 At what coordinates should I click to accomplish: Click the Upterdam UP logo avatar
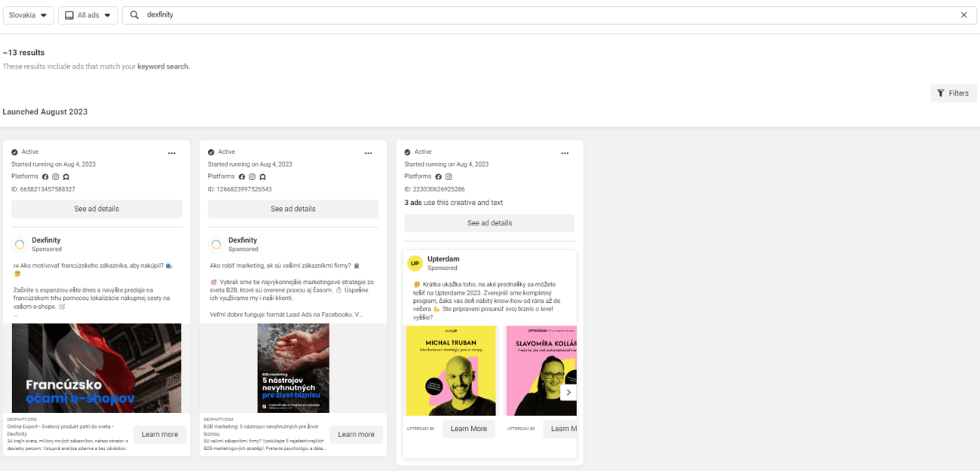pos(415,263)
